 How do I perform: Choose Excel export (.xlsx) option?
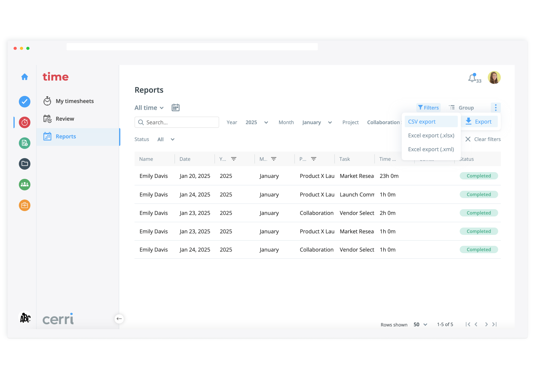(x=431, y=136)
